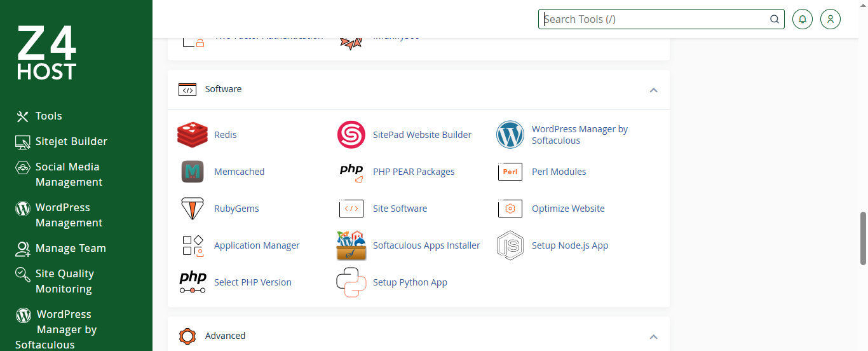Click the Advanced section gear icon

[x=187, y=336]
